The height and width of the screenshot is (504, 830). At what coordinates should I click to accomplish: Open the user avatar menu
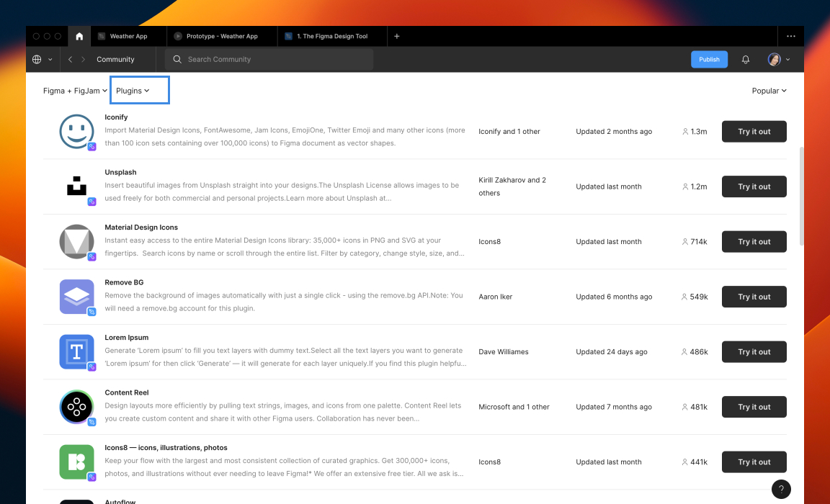tap(774, 59)
